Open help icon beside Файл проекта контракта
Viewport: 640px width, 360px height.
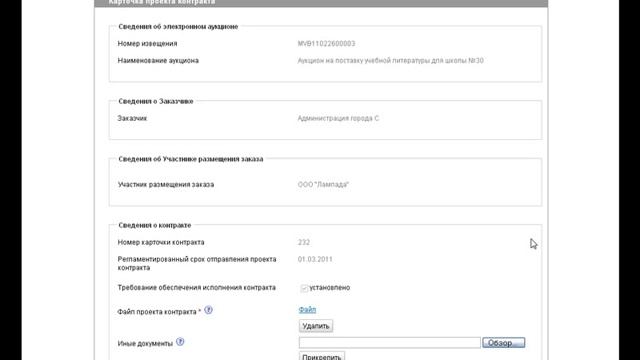pos(208,310)
